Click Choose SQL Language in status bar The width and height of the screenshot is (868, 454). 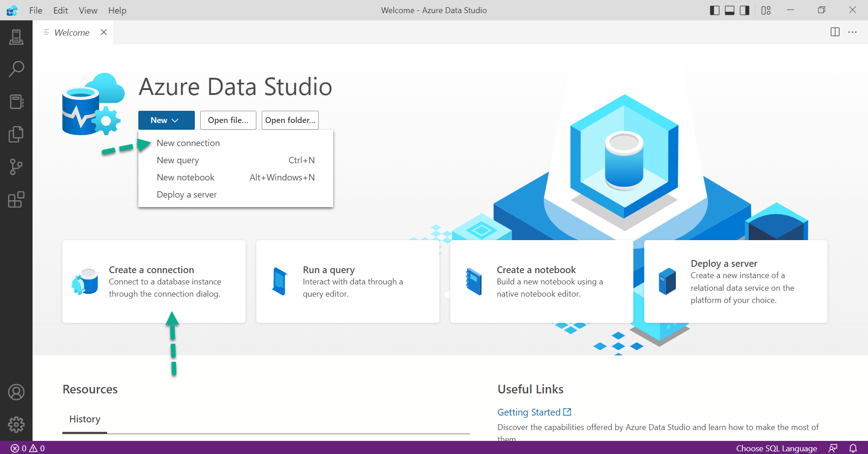point(776,448)
